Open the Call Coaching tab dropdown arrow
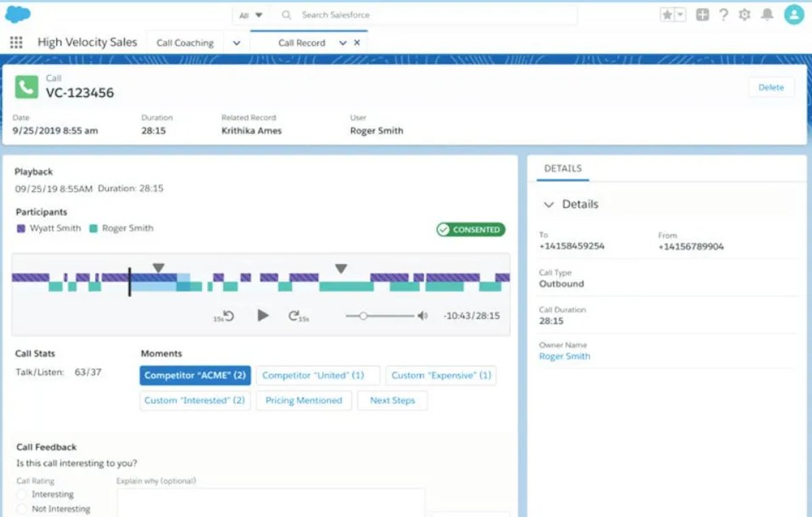Image resolution: width=812 pixels, height=517 pixels. point(236,43)
